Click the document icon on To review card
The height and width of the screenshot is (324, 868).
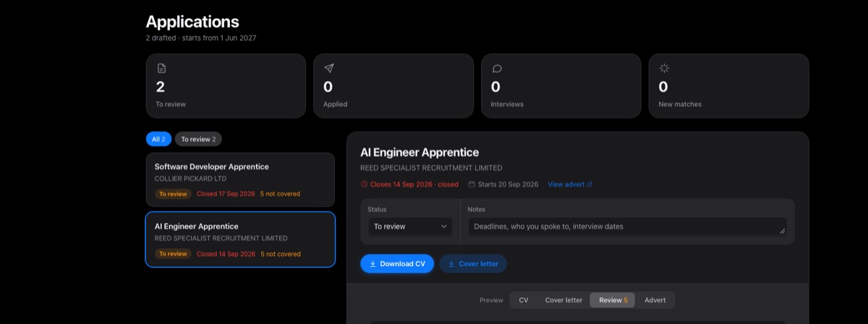click(161, 69)
